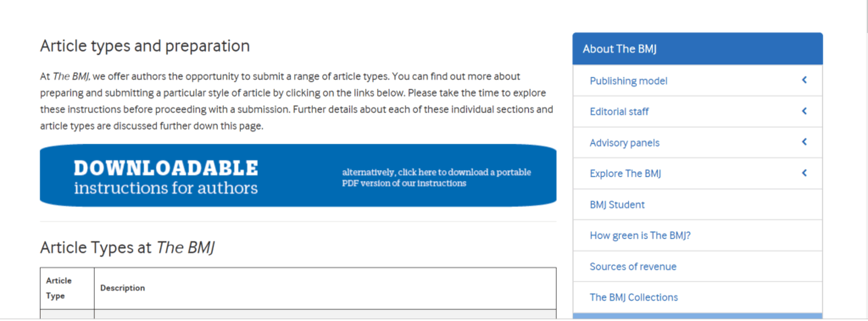The width and height of the screenshot is (868, 321).
Task: Click the Article types and preparation heading
Action: point(144,46)
